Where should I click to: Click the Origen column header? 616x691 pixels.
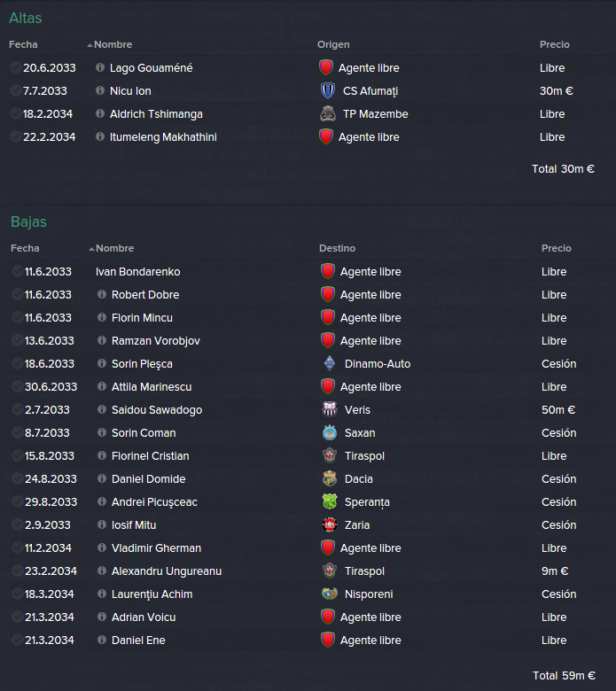tap(333, 44)
